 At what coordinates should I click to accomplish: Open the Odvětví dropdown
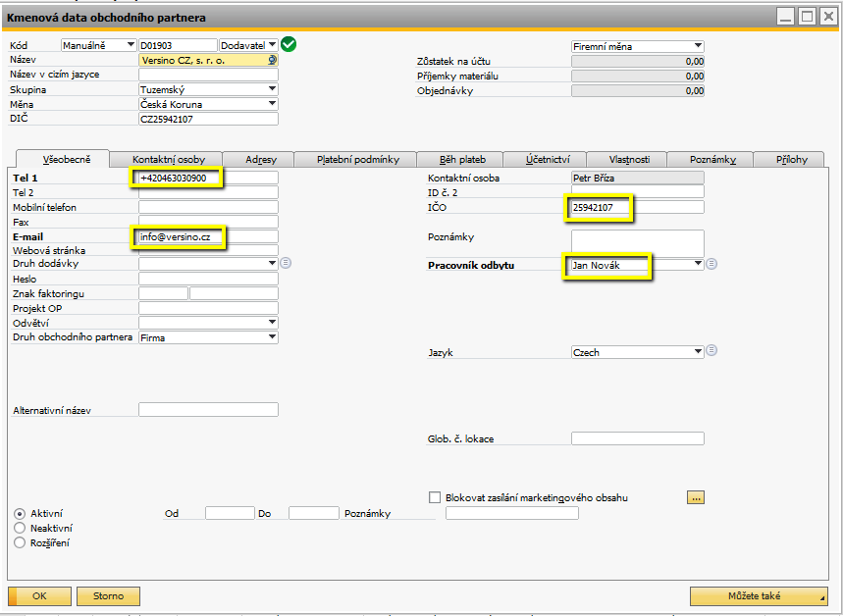click(x=209, y=323)
